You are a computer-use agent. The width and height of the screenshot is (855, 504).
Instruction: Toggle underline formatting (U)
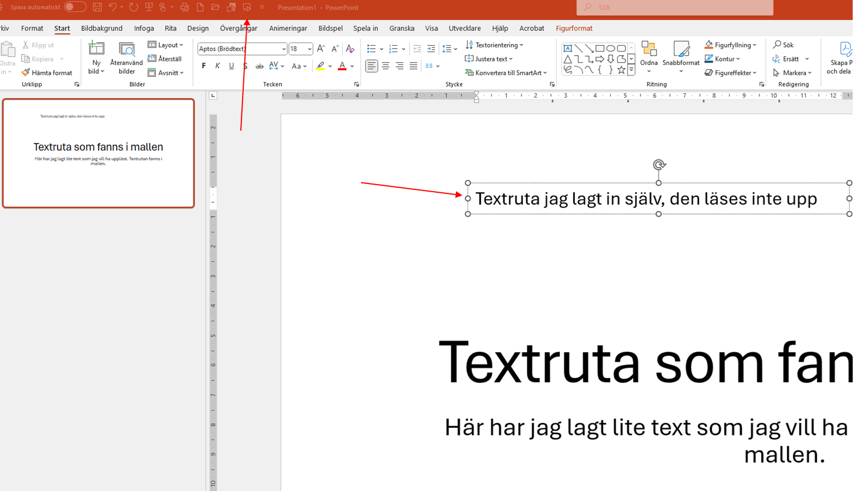click(231, 66)
